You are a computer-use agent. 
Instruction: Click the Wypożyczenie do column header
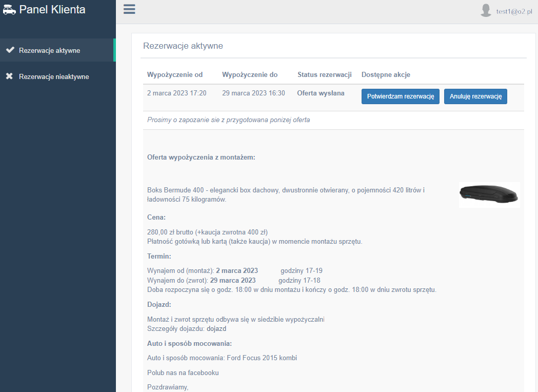(x=250, y=75)
